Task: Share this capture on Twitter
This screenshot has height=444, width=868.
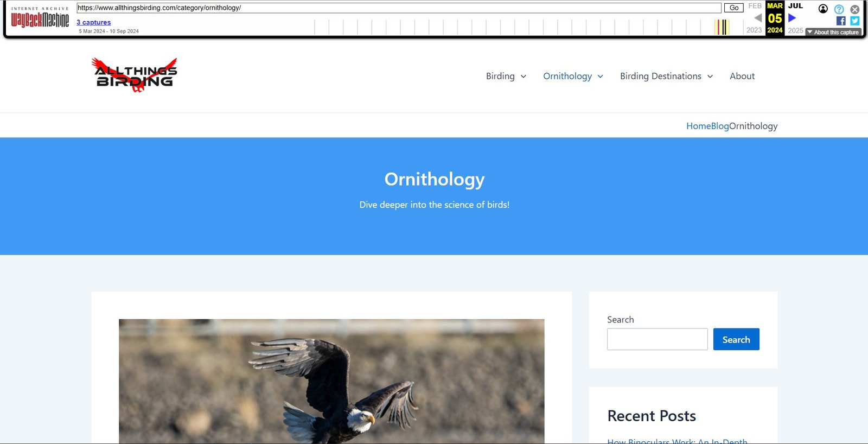Action: pyautogui.click(x=854, y=21)
